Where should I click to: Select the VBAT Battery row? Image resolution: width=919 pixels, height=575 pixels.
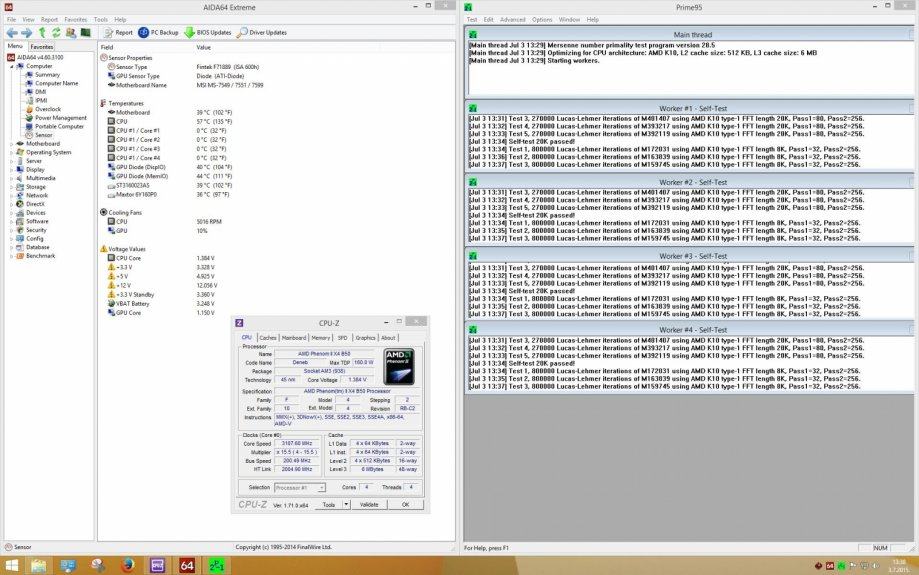coord(275,304)
